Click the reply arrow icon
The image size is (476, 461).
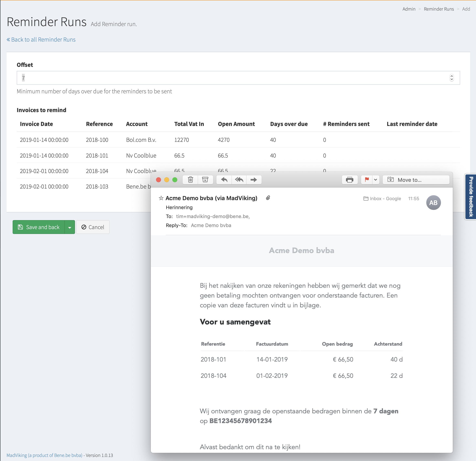(x=224, y=180)
